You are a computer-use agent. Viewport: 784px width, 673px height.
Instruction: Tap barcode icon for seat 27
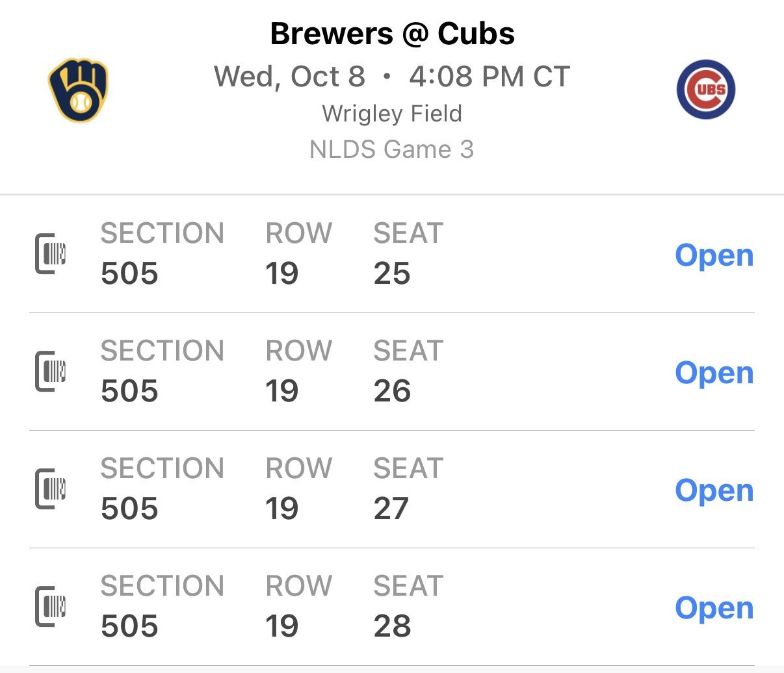click(51, 489)
